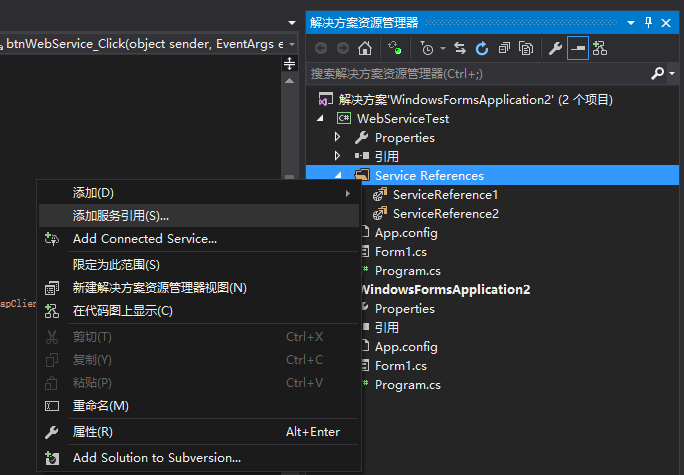Choose Add Solution to Subversion... entry
This screenshot has width=684, height=475.
[x=199, y=458]
